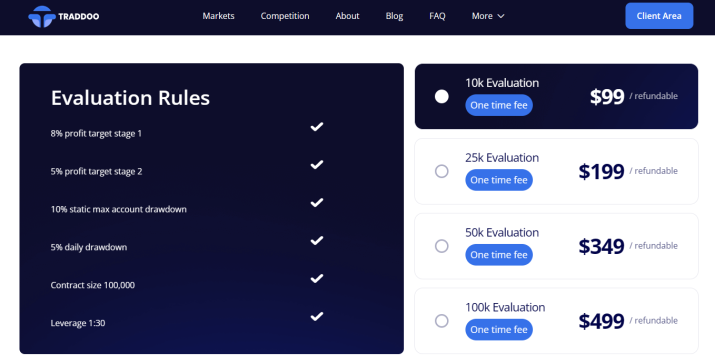Click checkmark next to 5% daily drawdown
This screenshot has width=715, height=362.
click(317, 240)
